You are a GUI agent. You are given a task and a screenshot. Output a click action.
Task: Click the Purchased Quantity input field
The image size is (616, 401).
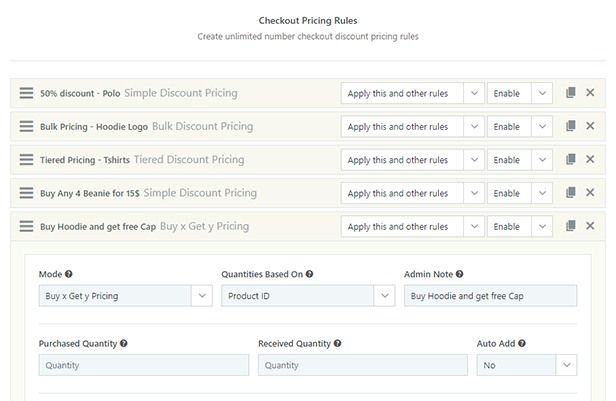pos(143,365)
